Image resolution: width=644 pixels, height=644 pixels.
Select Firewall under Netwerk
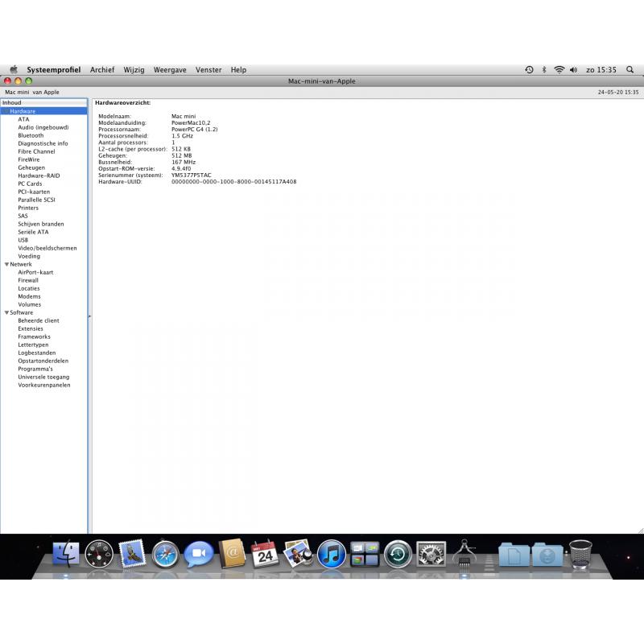coord(28,280)
